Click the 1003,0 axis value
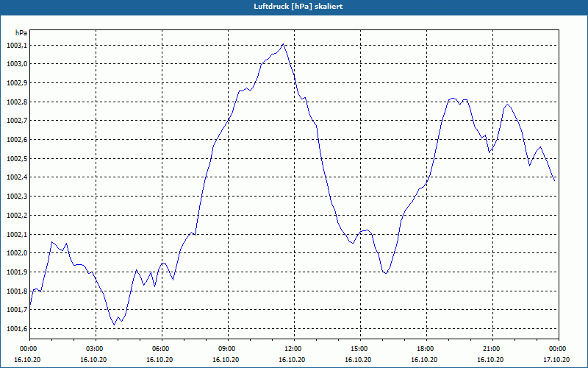The height and width of the screenshot is (368, 588). 17,64
